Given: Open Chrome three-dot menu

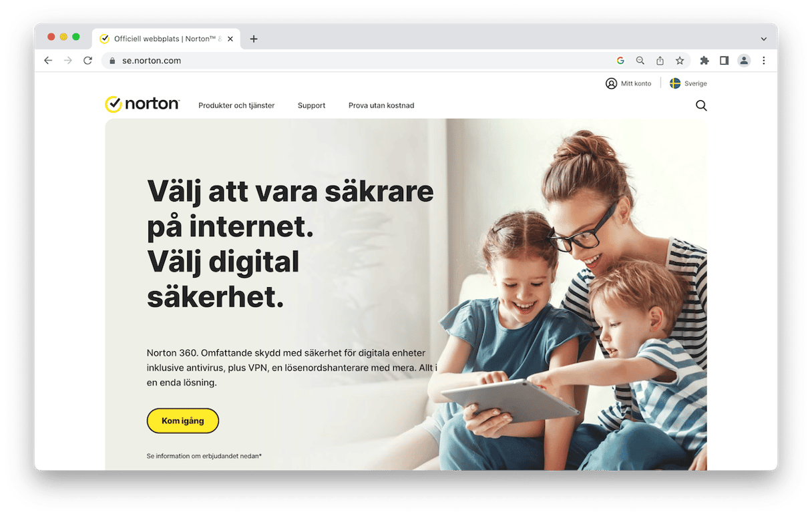Looking at the screenshot, I should [764, 61].
